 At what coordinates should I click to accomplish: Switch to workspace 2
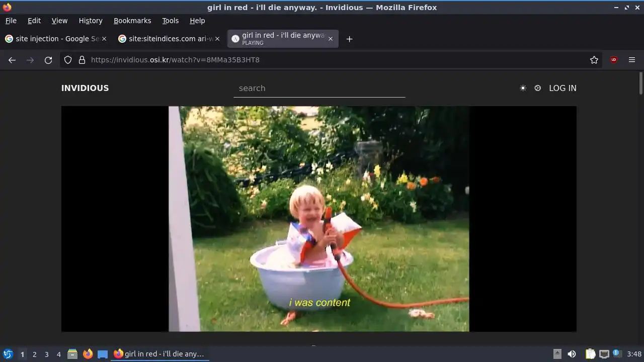(34, 354)
